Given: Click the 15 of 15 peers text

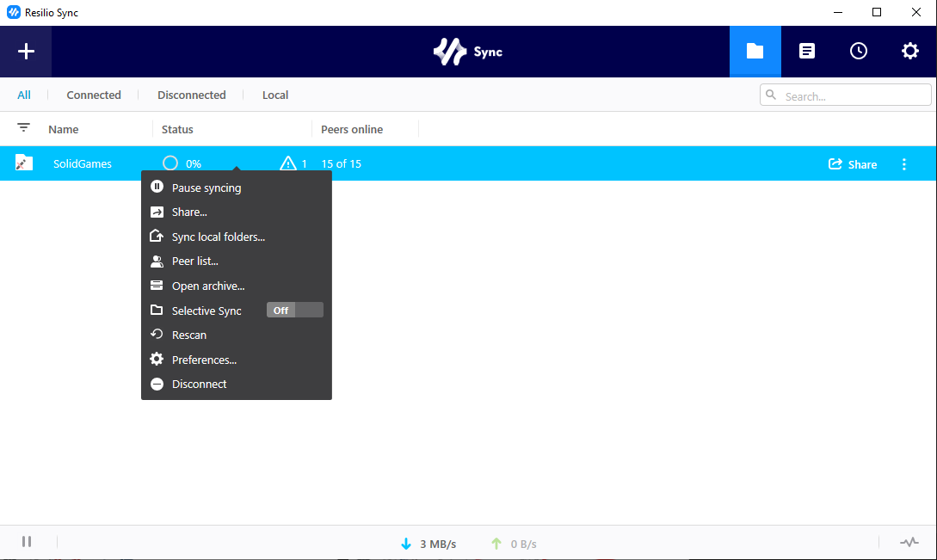Looking at the screenshot, I should pos(342,163).
